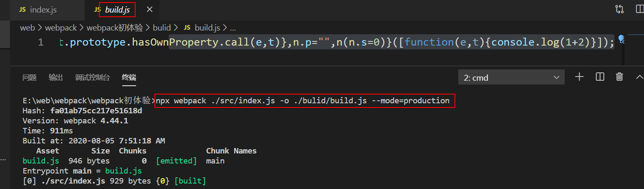Screen dimensions: 644x189
Task: Click the minimap beside the editor
Action: coord(634,46)
